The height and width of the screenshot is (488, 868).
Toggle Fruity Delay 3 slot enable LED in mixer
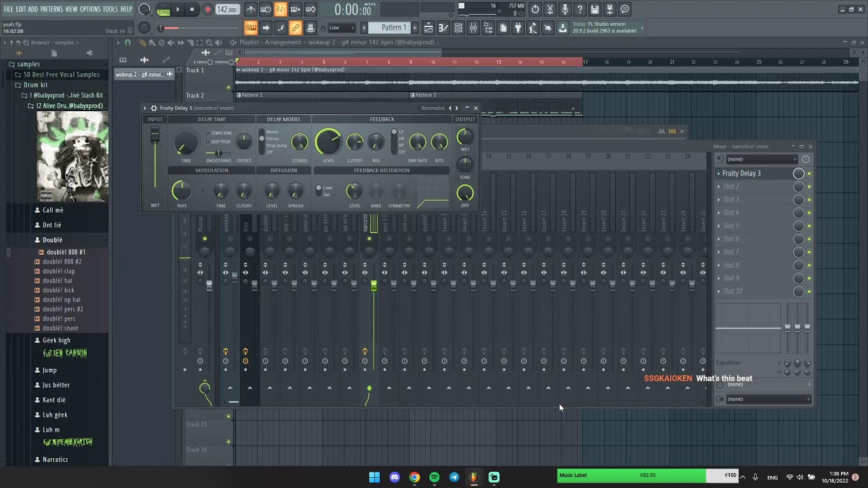click(809, 174)
